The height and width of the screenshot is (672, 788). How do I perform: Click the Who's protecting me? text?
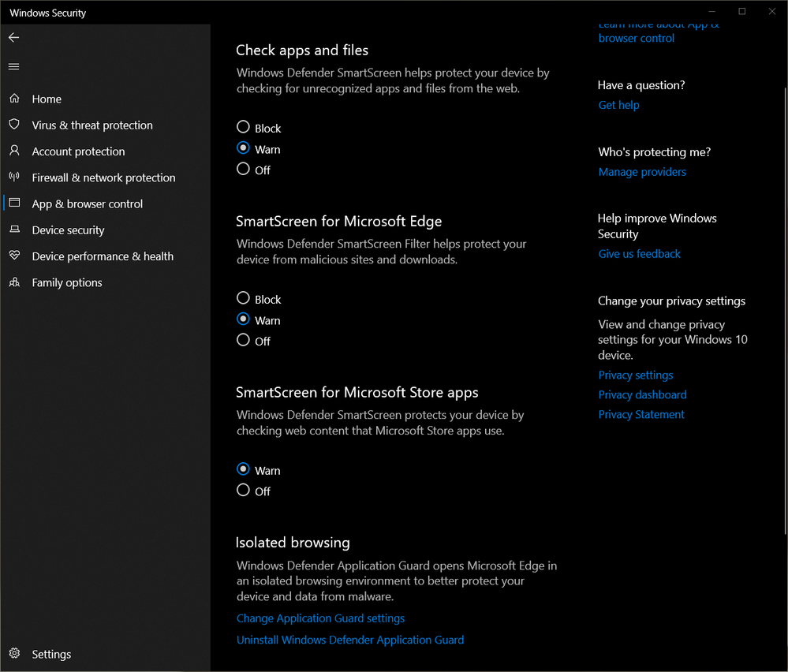coord(655,151)
